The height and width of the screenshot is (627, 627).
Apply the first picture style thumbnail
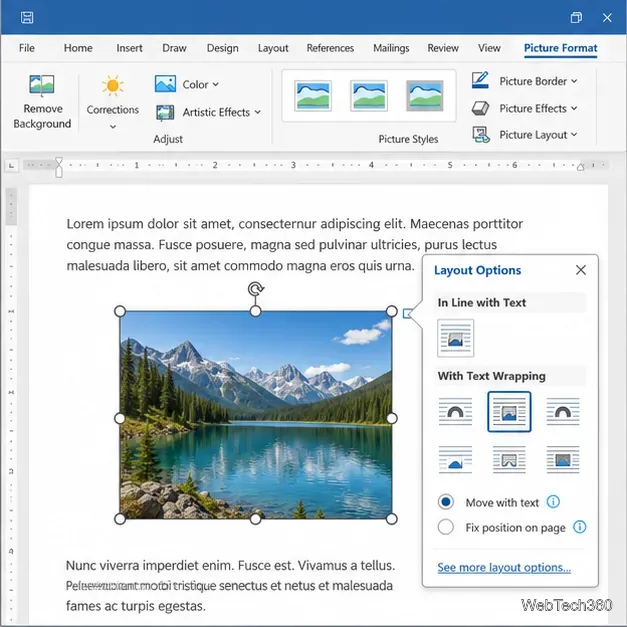[313, 96]
